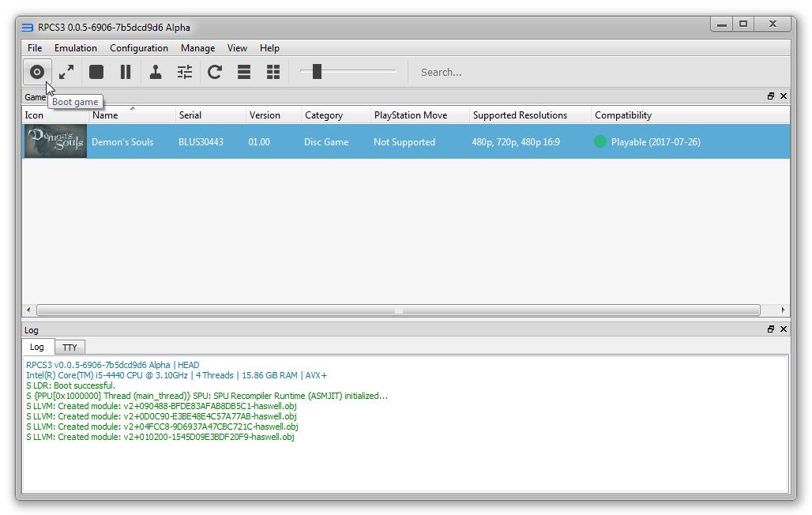The height and width of the screenshot is (515, 812).
Task: Click the RPCS3 title bar icon
Action: (28, 28)
